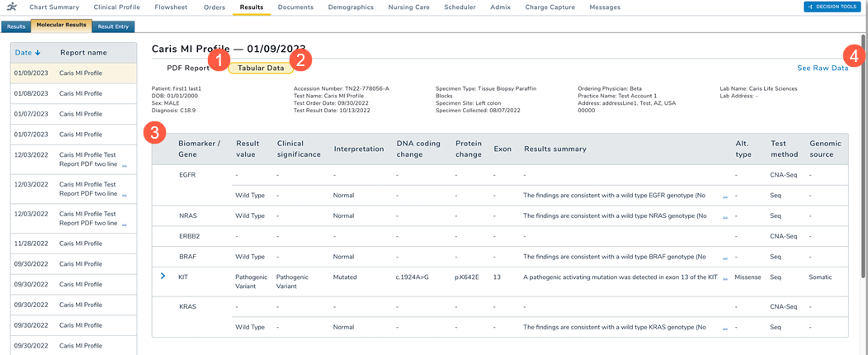Go to the Flowsheet tab
The width and height of the screenshot is (868, 355).
pyautogui.click(x=169, y=7)
